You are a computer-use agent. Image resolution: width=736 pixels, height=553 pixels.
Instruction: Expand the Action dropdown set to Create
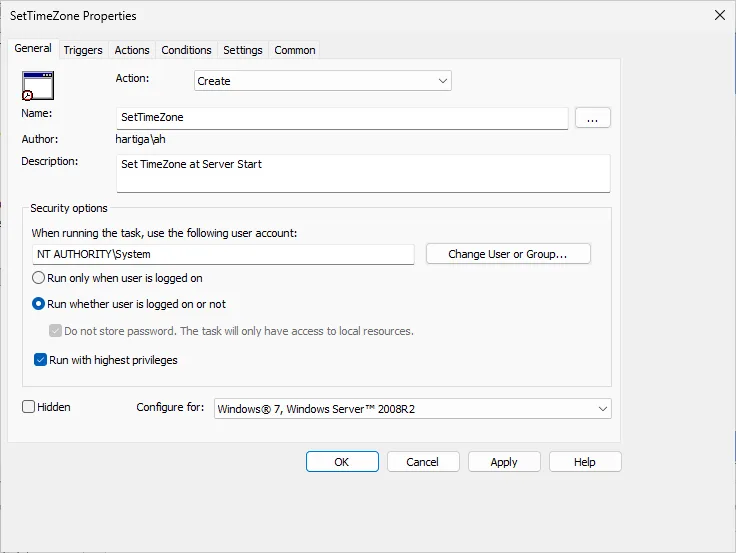[x=323, y=81]
